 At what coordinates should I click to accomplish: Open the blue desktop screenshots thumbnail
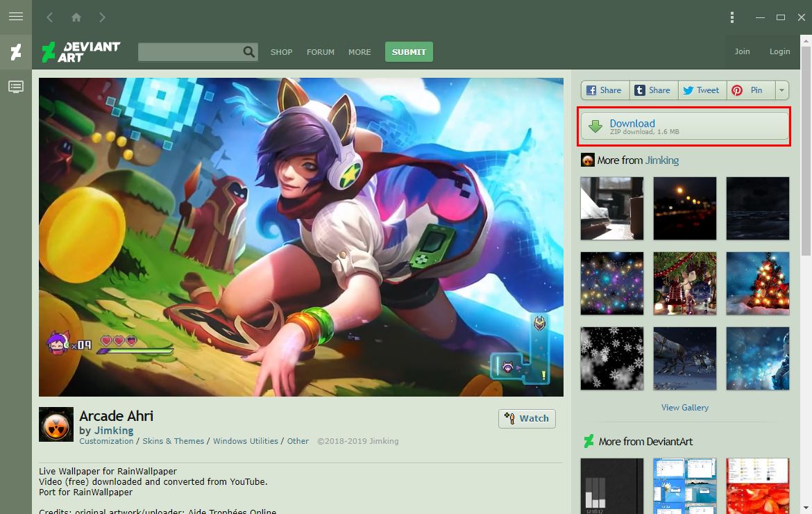684,486
